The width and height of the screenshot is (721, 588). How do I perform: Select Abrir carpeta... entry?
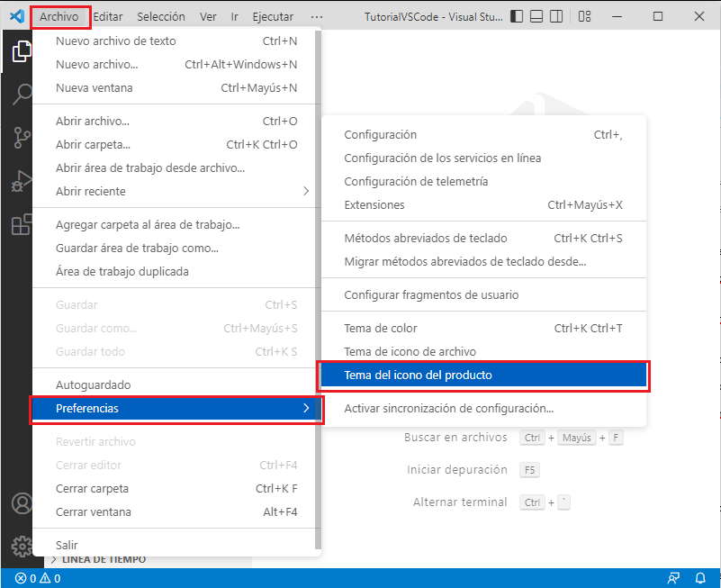tap(176, 144)
